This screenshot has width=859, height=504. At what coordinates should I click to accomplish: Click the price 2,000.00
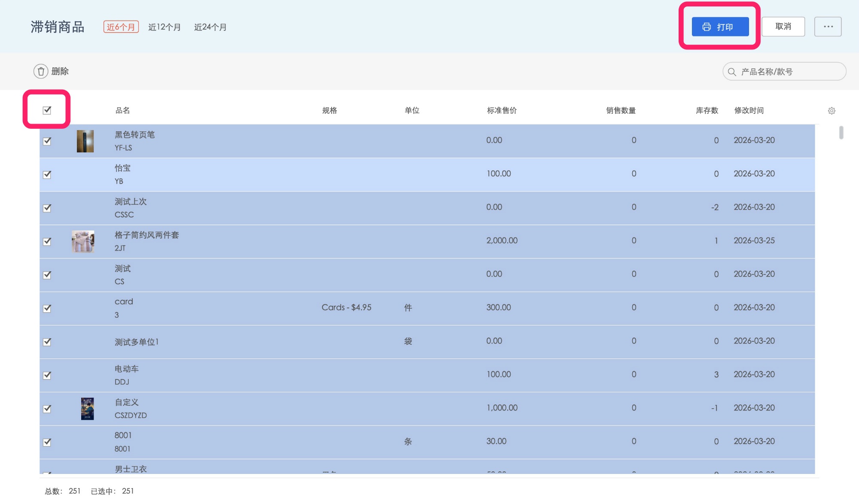[x=502, y=241]
